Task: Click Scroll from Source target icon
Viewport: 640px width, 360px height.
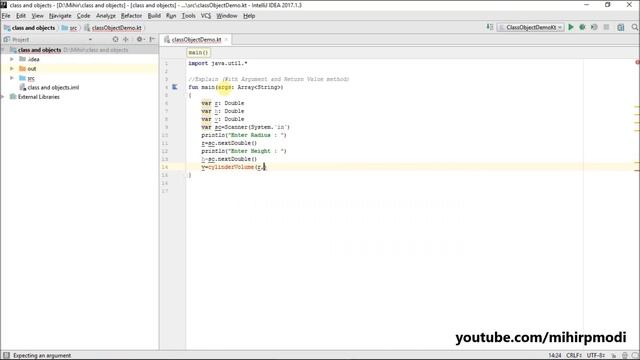Action: coord(116,39)
